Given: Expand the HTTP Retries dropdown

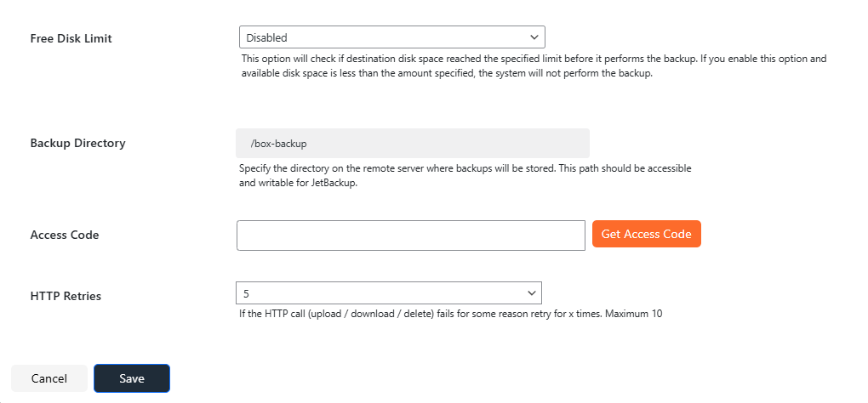Looking at the screenshot, I should [388, 293].
